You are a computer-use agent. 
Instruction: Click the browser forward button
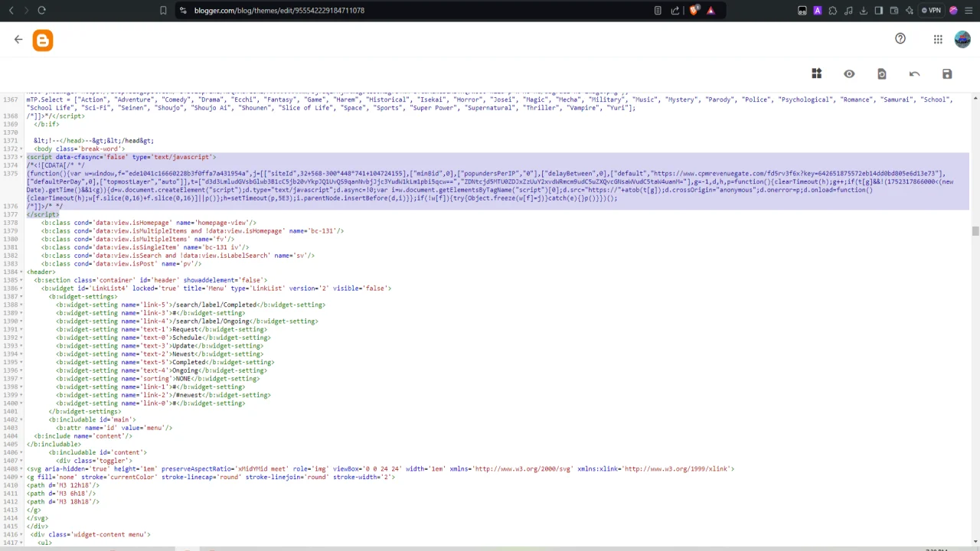[x=25, y=10]
